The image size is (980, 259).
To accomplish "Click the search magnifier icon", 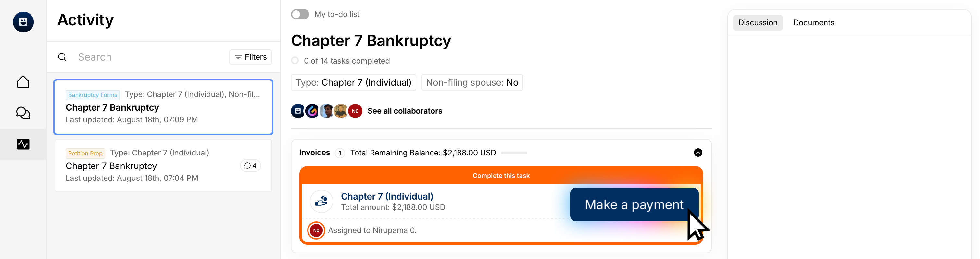I will pyautogui.click(x=62, y=57).
